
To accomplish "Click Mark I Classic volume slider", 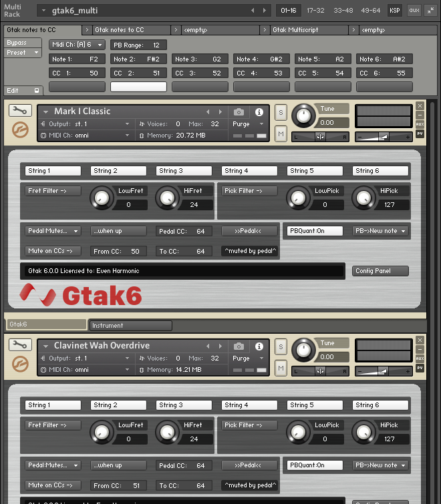I will click(x=383, y=136).
